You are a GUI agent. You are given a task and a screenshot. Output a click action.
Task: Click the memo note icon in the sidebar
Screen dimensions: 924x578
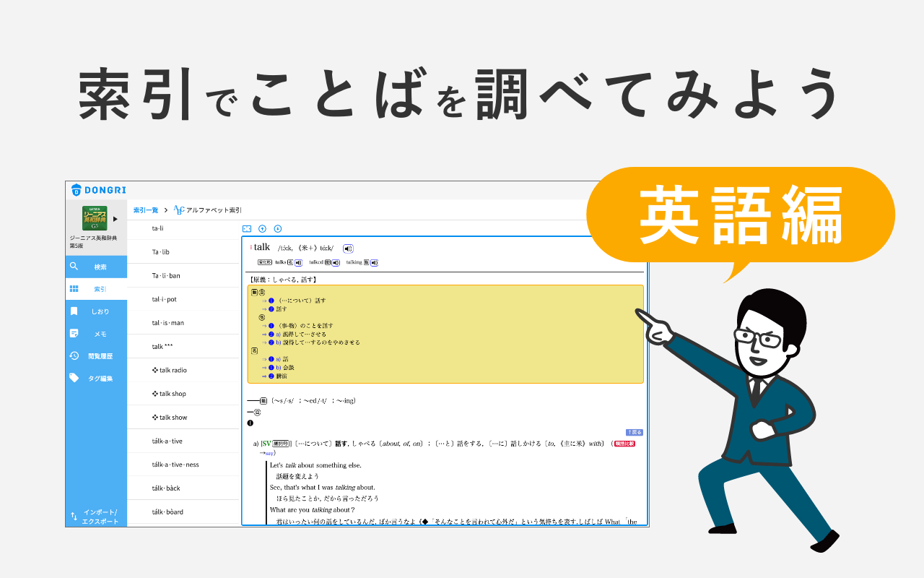click(x=74, y=334)
